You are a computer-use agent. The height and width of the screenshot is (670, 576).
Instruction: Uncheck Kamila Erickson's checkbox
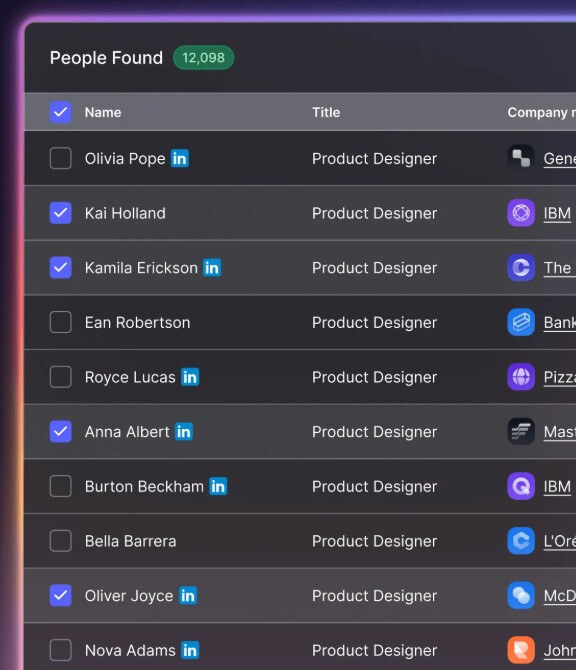click(61, 267)
